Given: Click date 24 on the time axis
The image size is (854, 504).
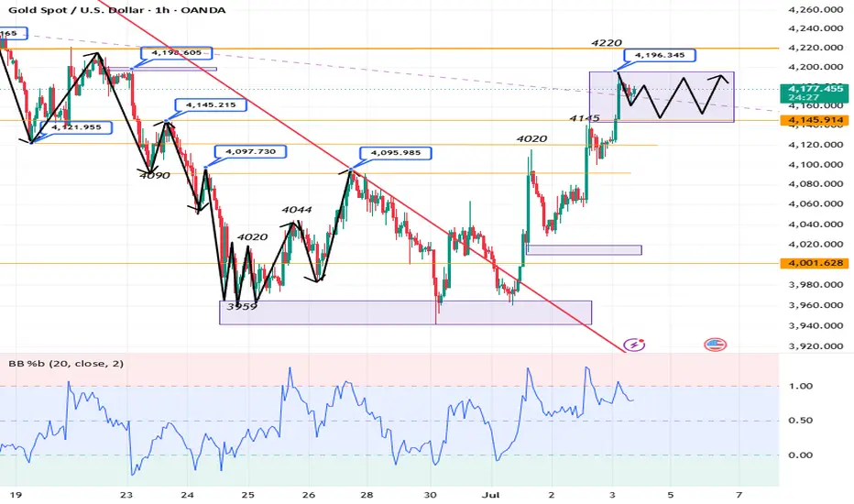Looking at the screenshot, I should point(188,495).
